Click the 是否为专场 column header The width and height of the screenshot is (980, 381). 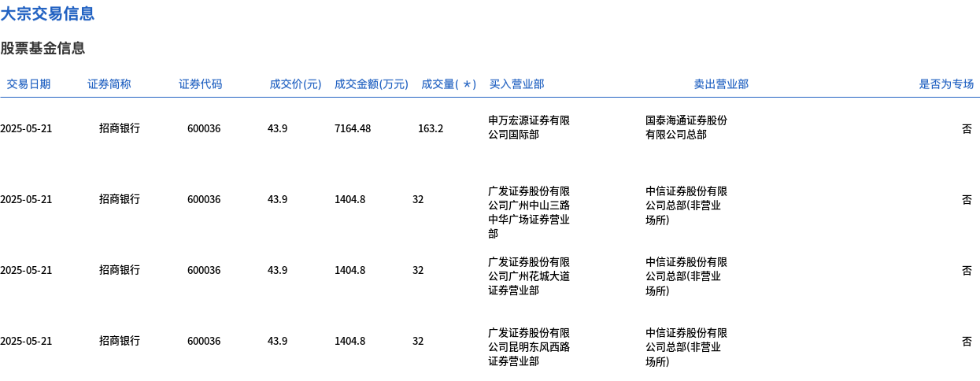click(946, 84)
